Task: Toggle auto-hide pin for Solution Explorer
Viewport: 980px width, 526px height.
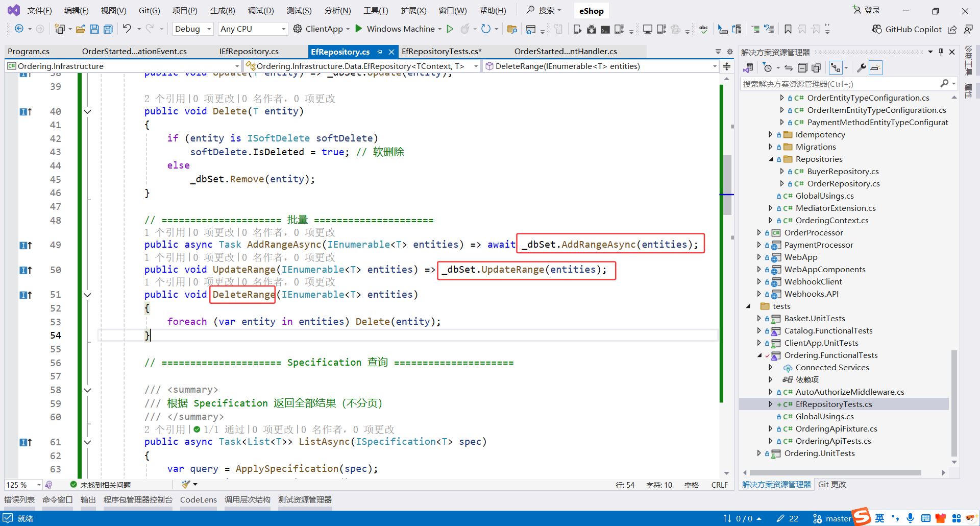Action: point(941,52)
